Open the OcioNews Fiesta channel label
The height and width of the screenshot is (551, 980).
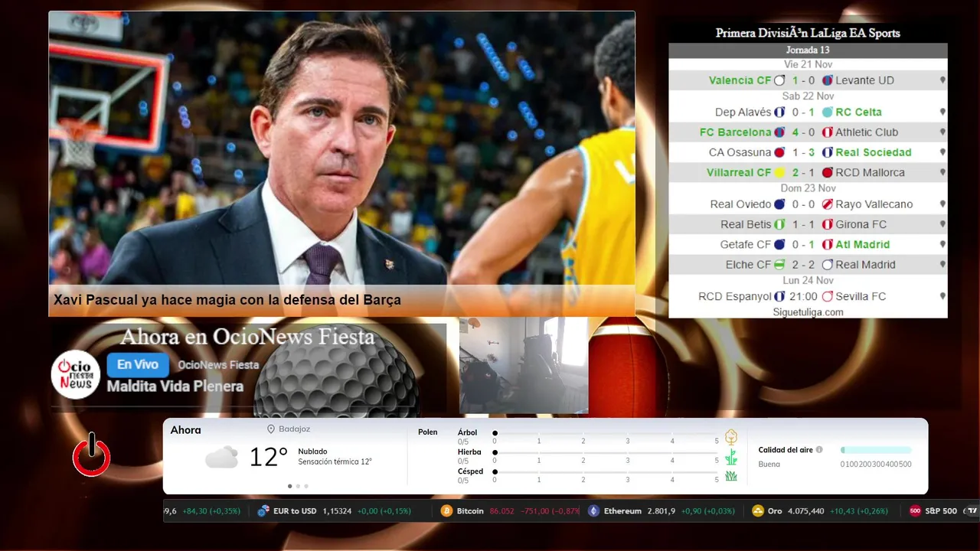218,365
